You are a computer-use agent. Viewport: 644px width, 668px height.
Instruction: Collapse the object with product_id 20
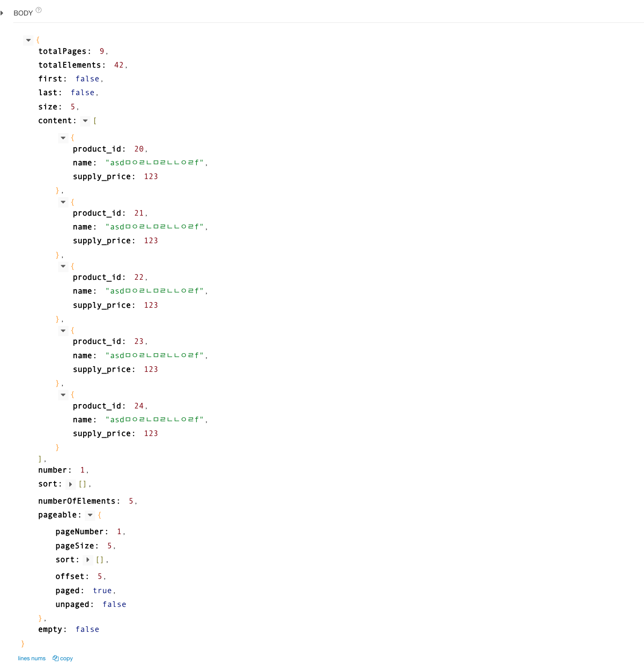coord(63,138)
